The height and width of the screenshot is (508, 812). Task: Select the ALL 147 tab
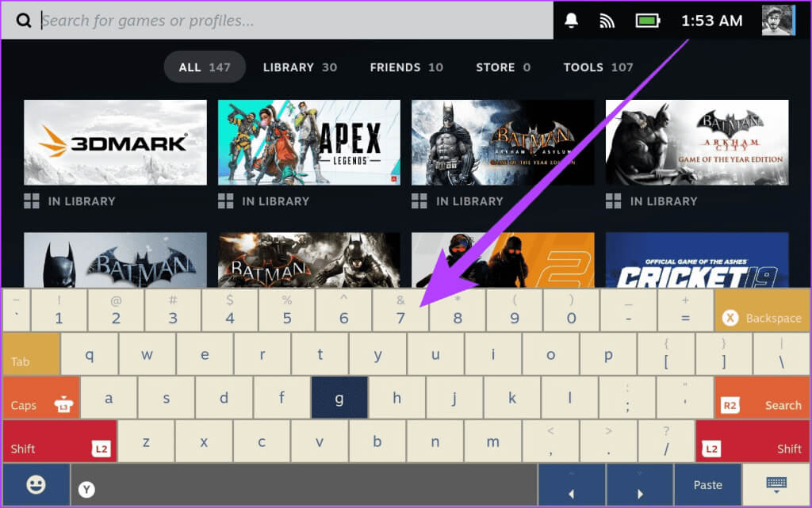(205, 67)
